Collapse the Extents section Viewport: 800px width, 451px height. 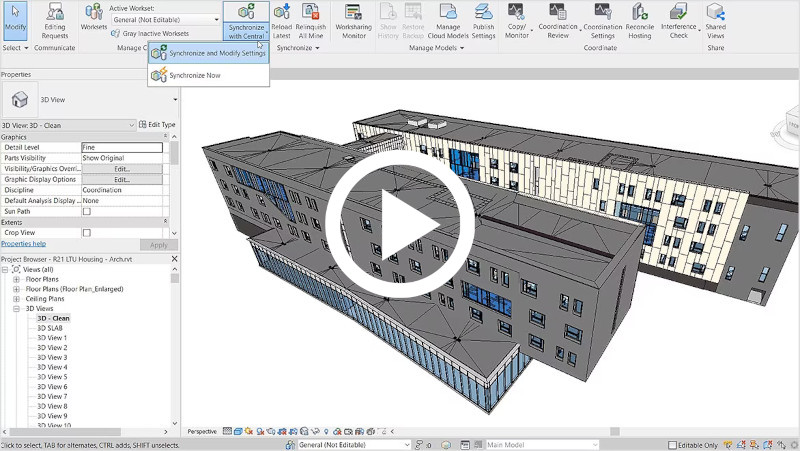click(165, 221)
